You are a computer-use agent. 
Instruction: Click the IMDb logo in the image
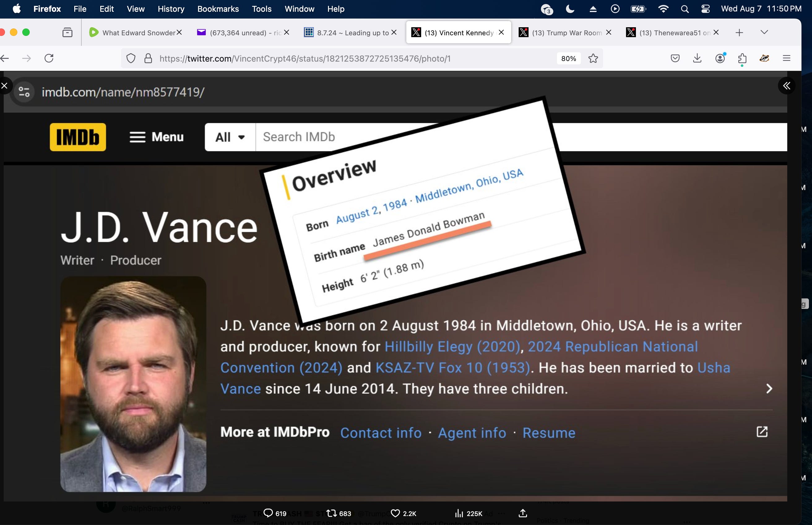click(78, 137)
